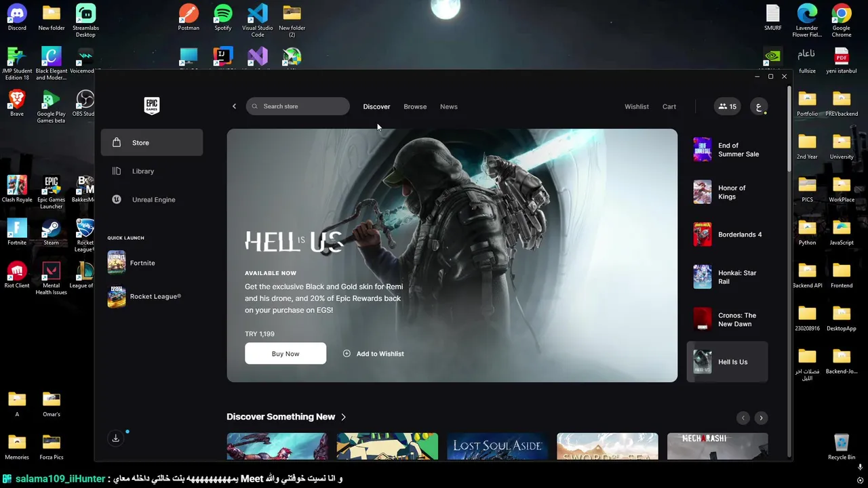868x488 pixels.
Task: Open the Memories folder
Action: (x=17, y=447)
